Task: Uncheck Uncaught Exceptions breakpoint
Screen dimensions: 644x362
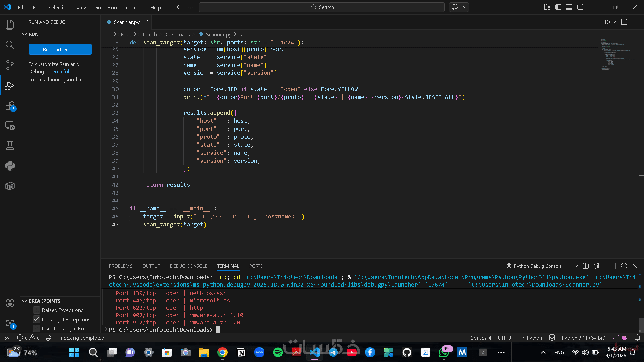Action: point(37,319)
